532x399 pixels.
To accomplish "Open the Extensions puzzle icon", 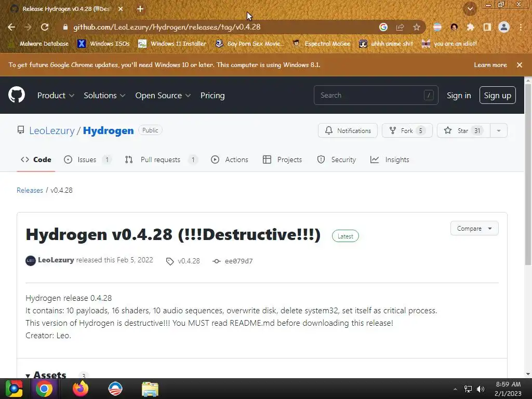I will point(470,27).
